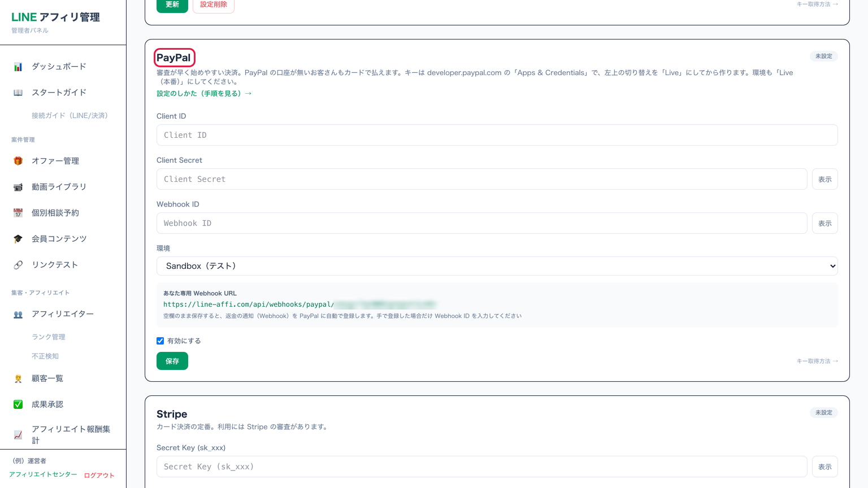The height and width of the screenshot is (488, 868).
Task: Click the green checkmark icon for 成果承認
Action: pos(18,404)
